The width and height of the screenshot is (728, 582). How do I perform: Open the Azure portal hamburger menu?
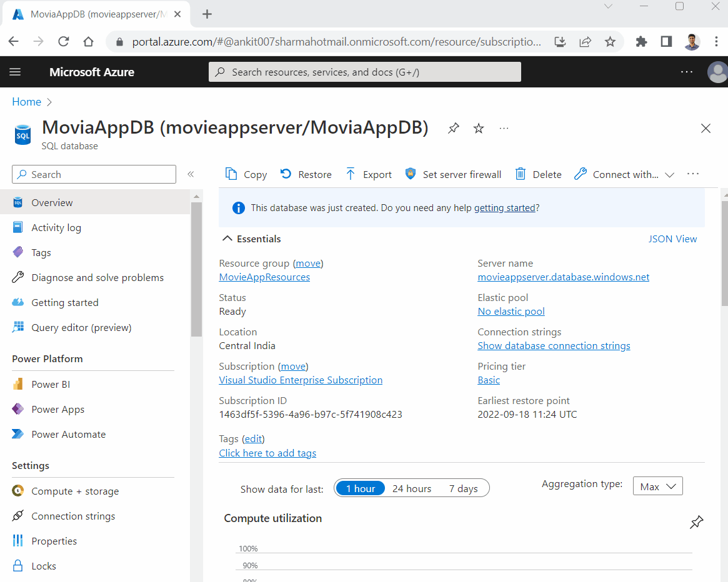pos(15,72)
